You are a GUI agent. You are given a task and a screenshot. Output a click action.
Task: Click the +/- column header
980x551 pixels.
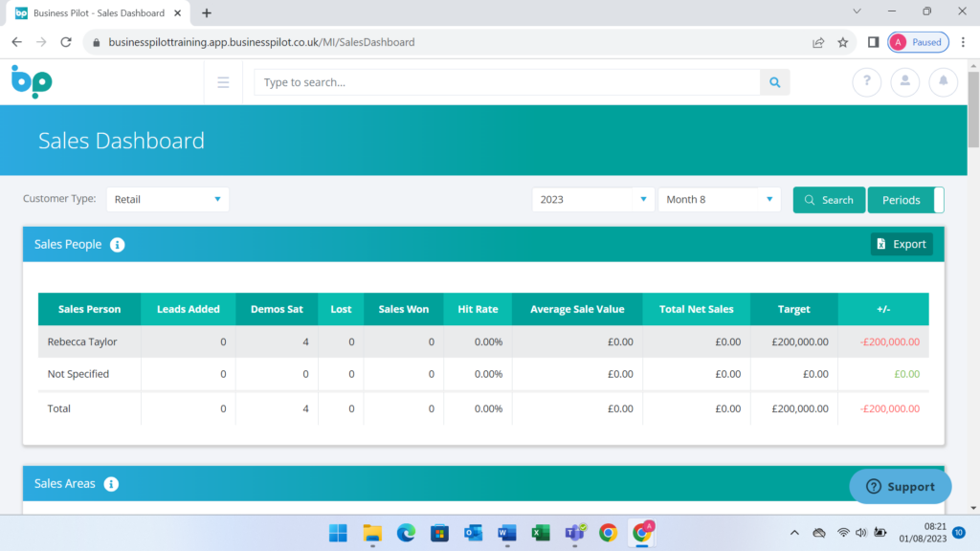point(883,309)
